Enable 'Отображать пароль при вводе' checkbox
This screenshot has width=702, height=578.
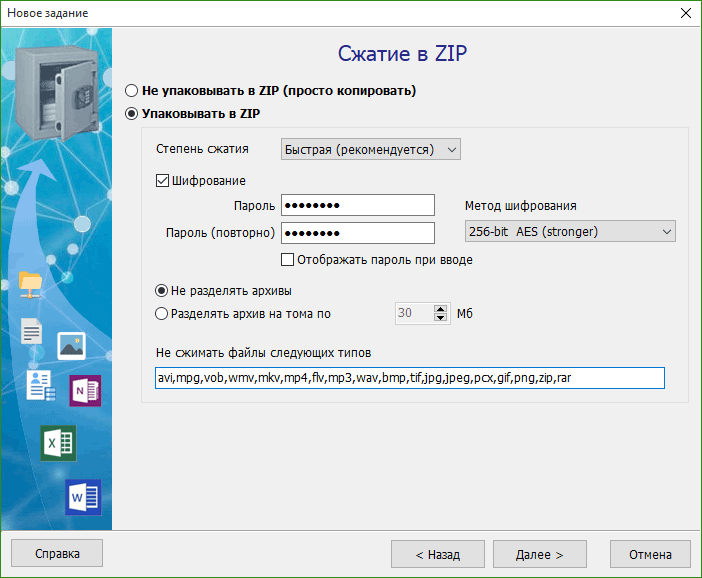click(x=289, y=260)
